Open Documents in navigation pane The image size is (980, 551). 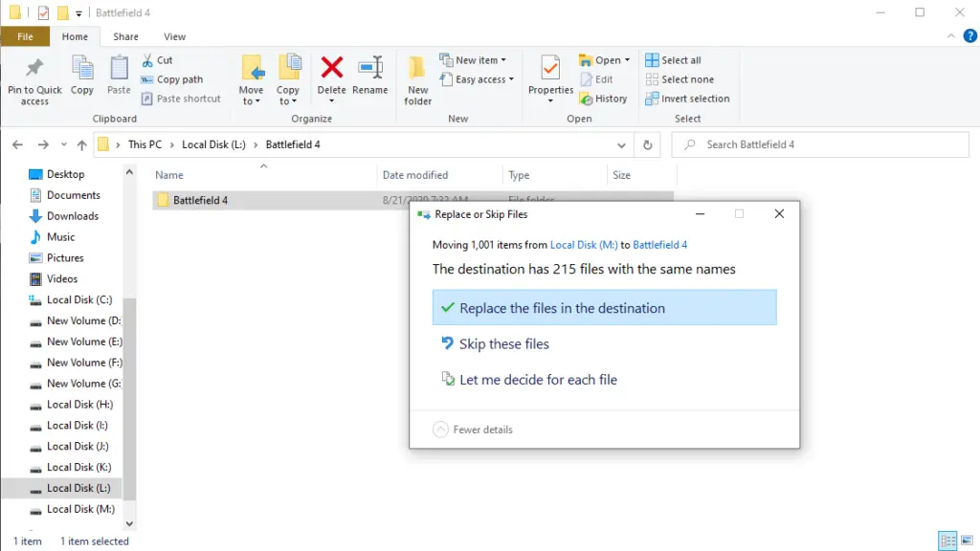73,195
